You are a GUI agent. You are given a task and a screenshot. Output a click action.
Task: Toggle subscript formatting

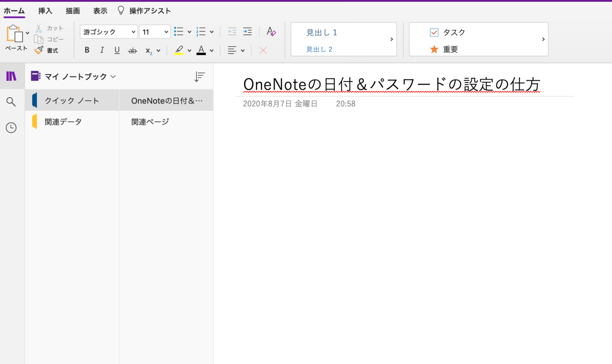(149, 50)
